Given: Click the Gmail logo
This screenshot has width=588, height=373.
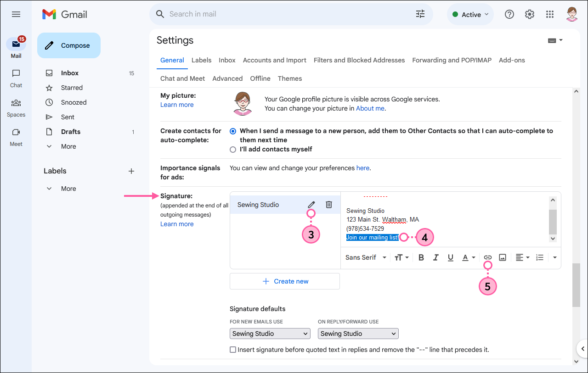Looking at the screenshot, I should 64,14.
